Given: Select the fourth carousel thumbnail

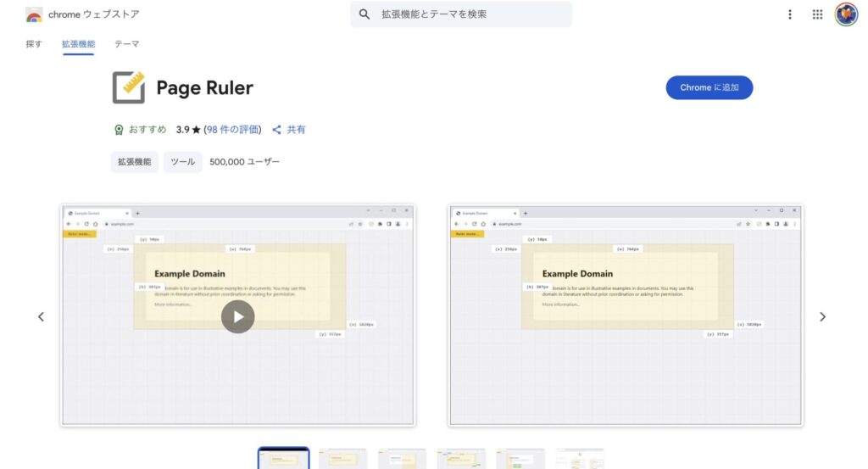Looking at the screenshot, I should [461, 459].
